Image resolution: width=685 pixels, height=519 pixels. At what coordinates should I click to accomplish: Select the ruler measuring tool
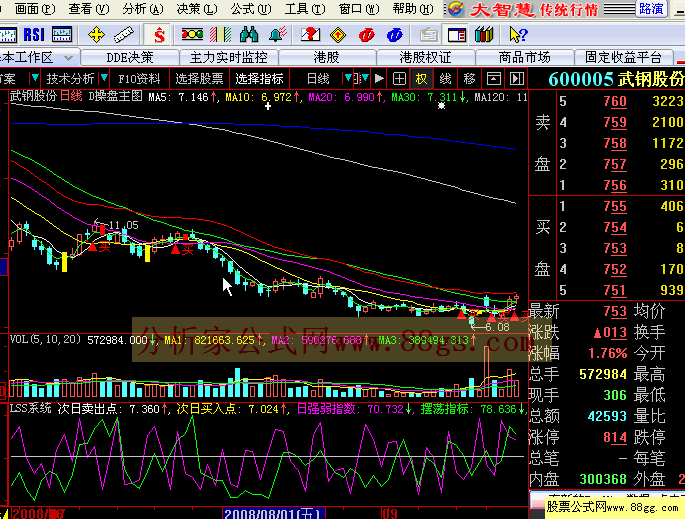coord(124,35)
